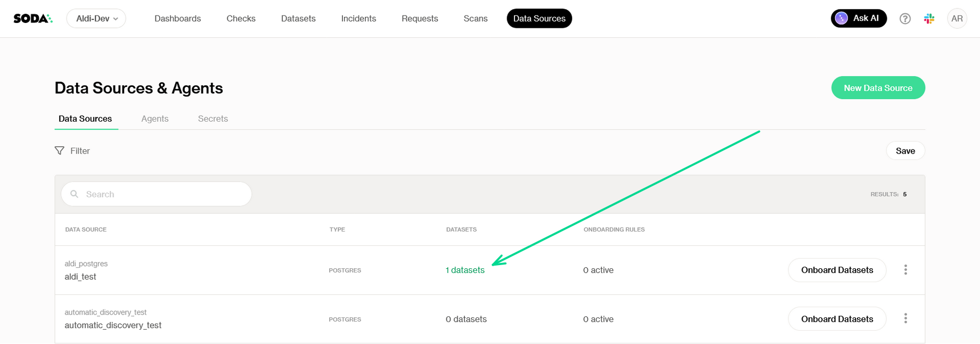The image size is (980, 344).
Task: Open the 1 datasets link
Action: pyautogui.click(x=465, y=270)
